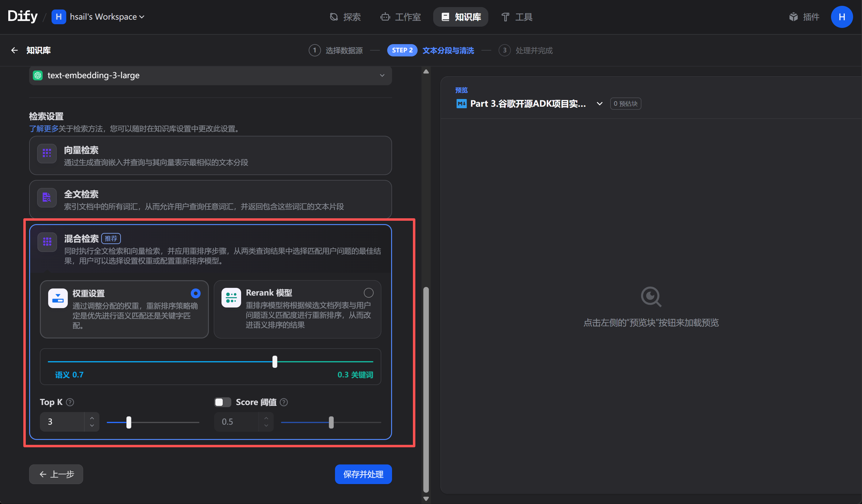Go back using the arrow beside 知识库
Viewport: 862px width, 504px height.
14,50
